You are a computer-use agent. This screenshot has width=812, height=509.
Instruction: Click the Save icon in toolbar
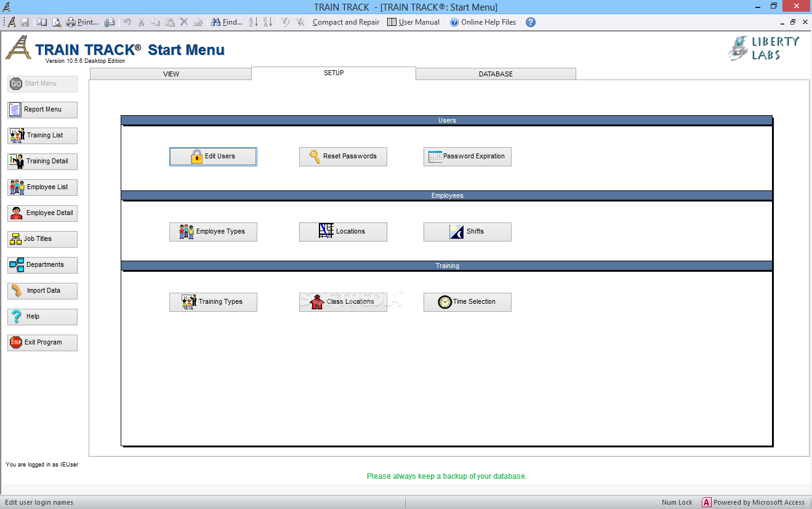(x=25, y=22)
